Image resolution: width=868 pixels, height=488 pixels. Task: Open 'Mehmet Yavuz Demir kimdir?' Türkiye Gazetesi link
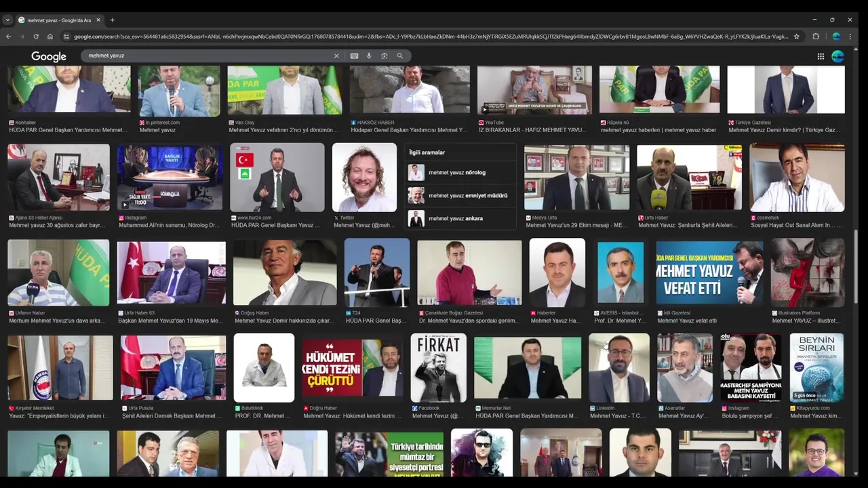tap(784, 129)
